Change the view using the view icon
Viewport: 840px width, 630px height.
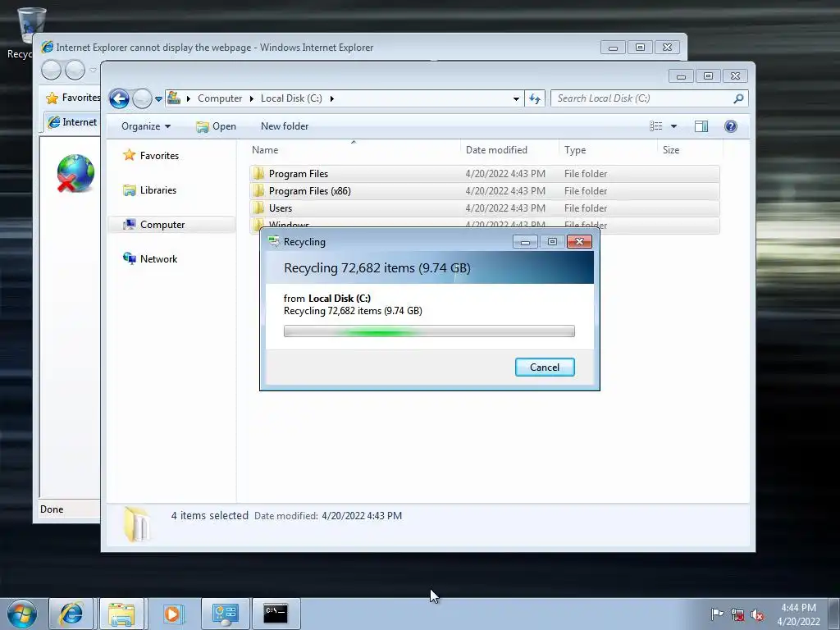(655, 126)
